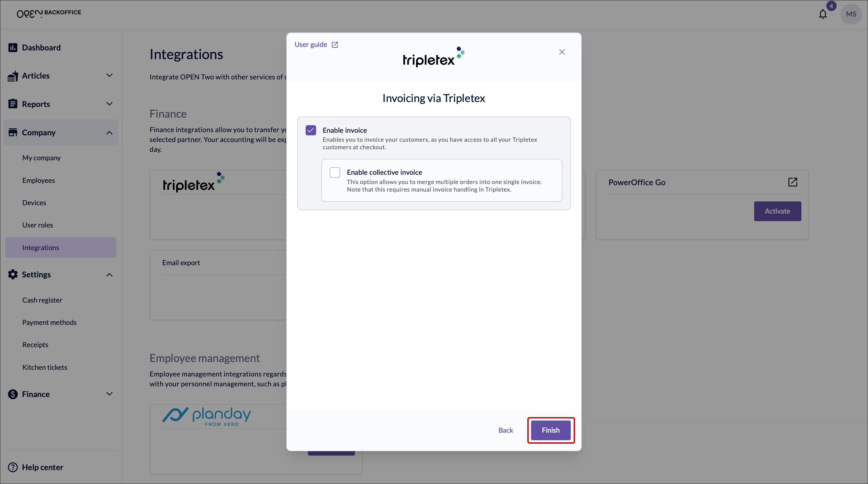Click the Settings gear icon
Viewport: 868px width, 484px height.
click(13, 274)
